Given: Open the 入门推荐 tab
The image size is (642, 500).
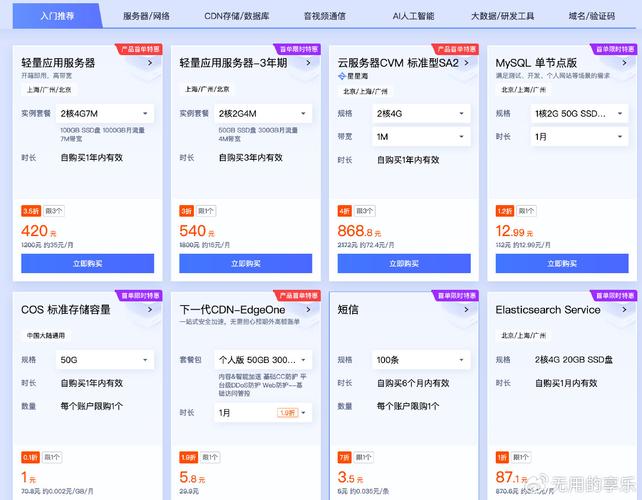Looking at the screenshot, I should pos(57,16).
